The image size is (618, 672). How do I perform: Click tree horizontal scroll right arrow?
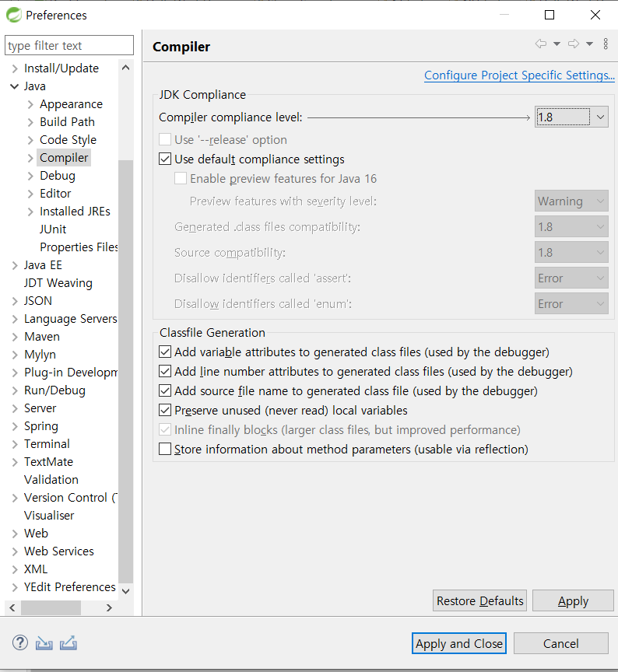pos(110,607)
